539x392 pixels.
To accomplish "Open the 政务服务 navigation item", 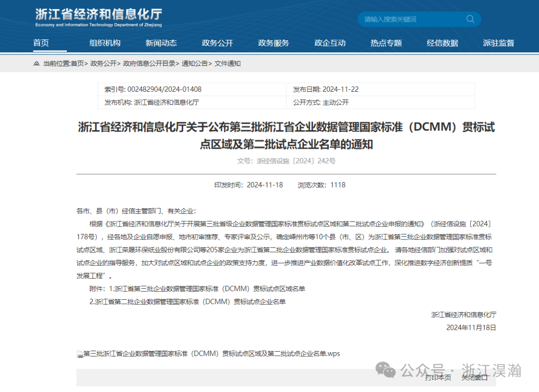I will 273,43.
